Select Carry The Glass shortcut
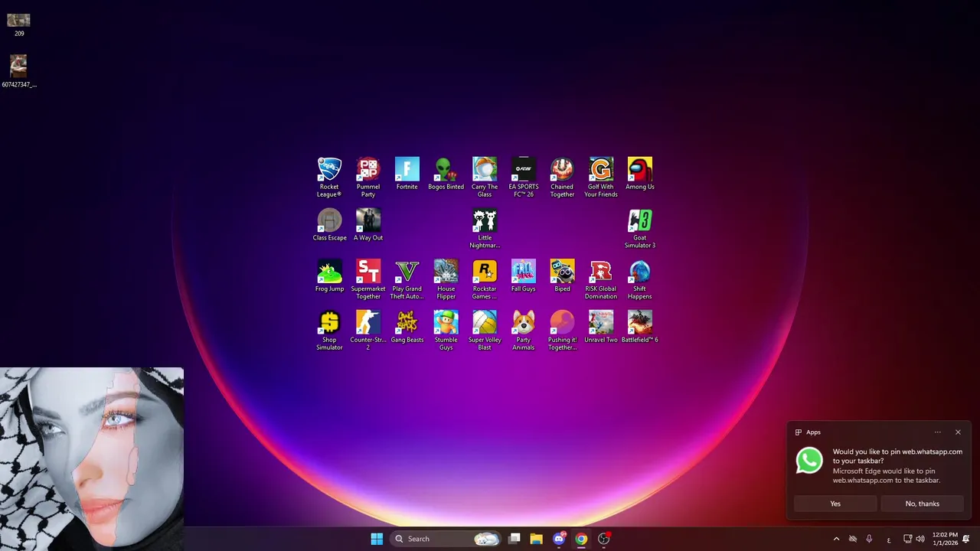Image resolution: width=980 pixels, height=551 pixels. (x=485, y=177)
